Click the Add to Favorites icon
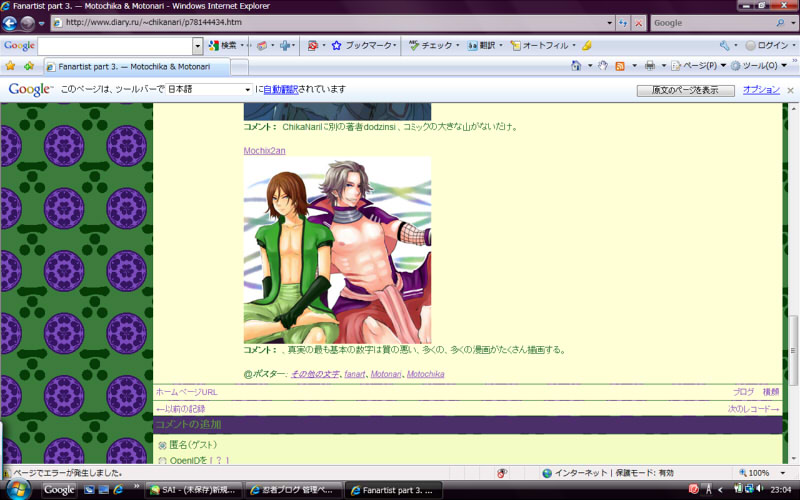Screen dimensions: 800x500 (29, 66)
